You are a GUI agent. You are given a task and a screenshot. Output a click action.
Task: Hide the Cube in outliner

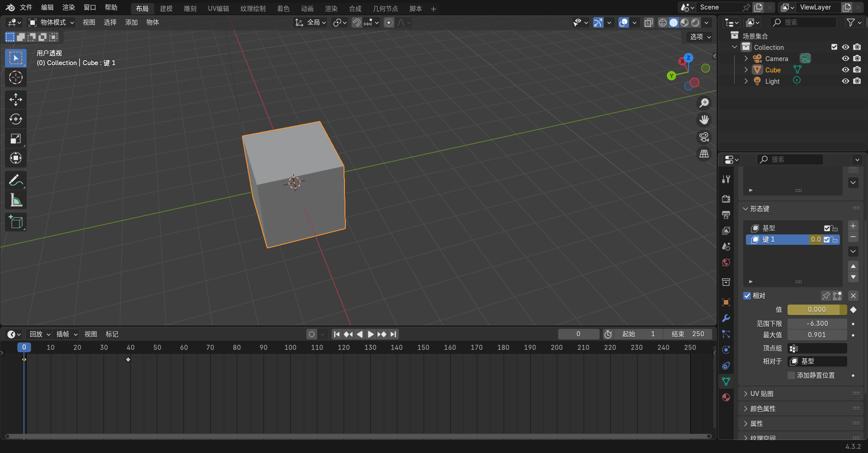click(845, 70)
